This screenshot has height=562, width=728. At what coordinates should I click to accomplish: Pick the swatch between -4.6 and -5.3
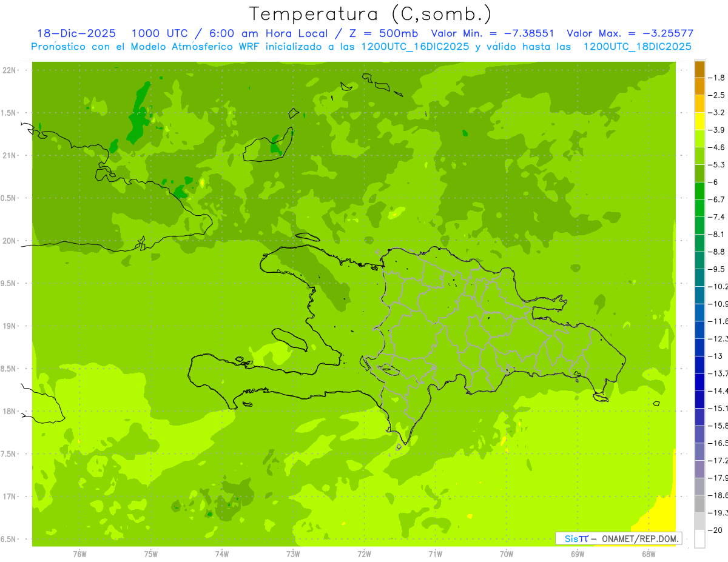(699, 156)
